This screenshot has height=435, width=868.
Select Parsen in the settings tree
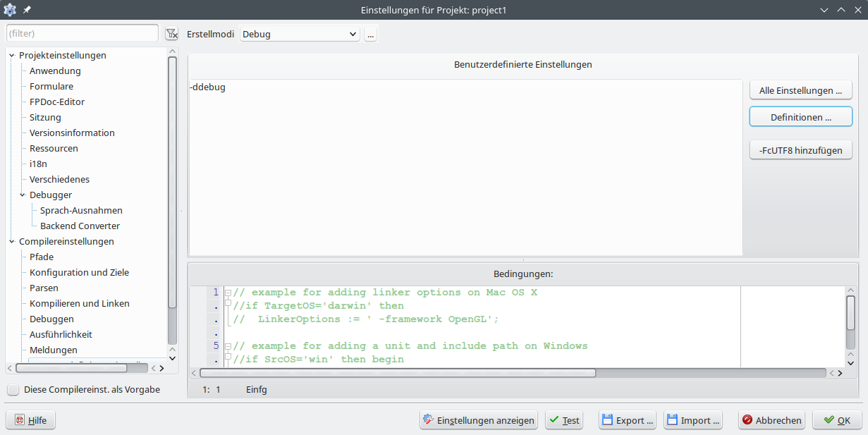coord(44,288)
